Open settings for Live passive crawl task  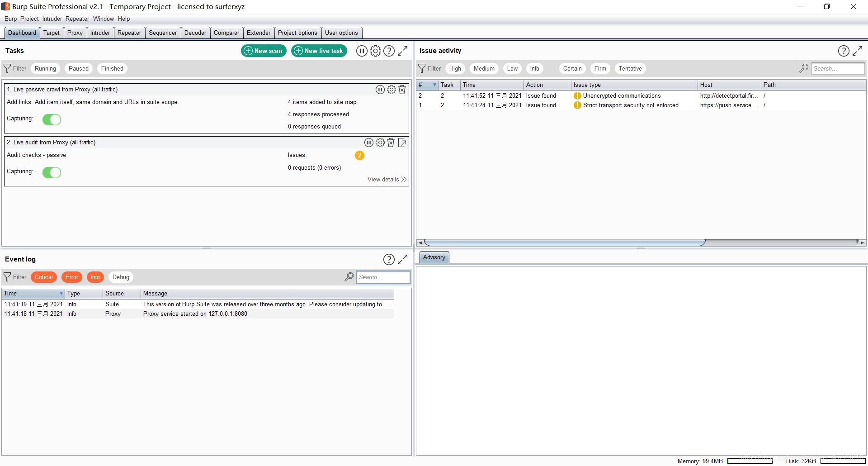(x=392, y=90)
